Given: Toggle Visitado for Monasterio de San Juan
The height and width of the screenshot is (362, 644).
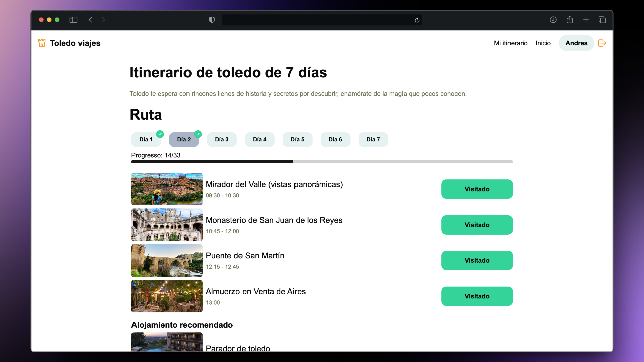Looking at the screenshot, I should point(477,225).
